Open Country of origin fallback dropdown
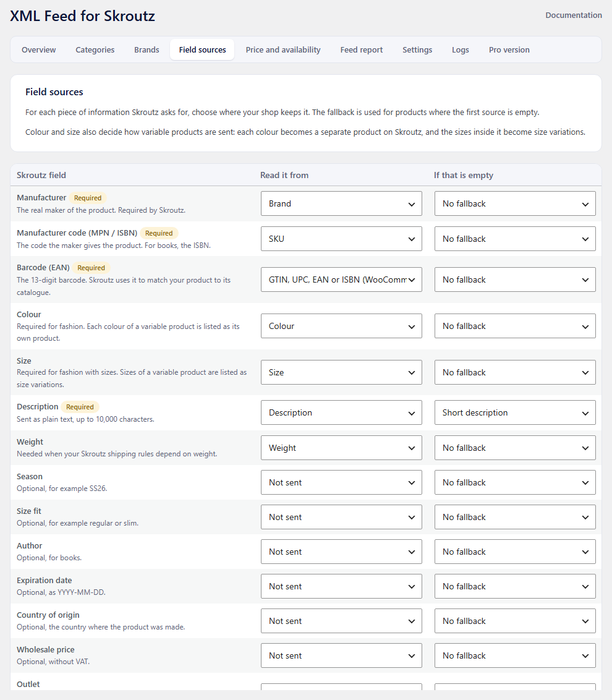This screenshot has height=700, width=612. [x=515, y=621]
